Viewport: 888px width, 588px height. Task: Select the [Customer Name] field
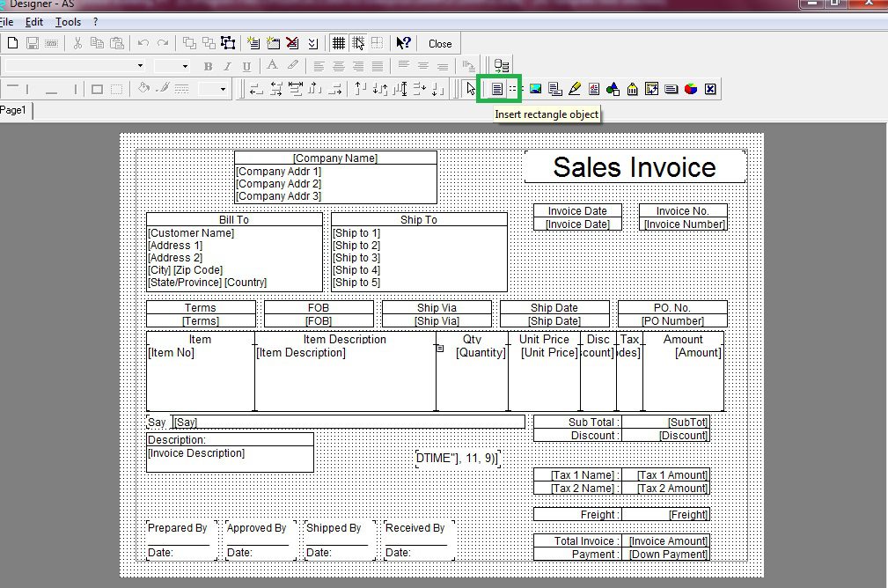click(x=191, y=232)
